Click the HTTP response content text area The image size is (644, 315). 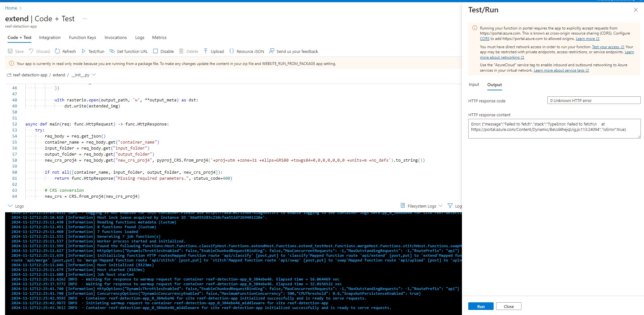[554, 128]
